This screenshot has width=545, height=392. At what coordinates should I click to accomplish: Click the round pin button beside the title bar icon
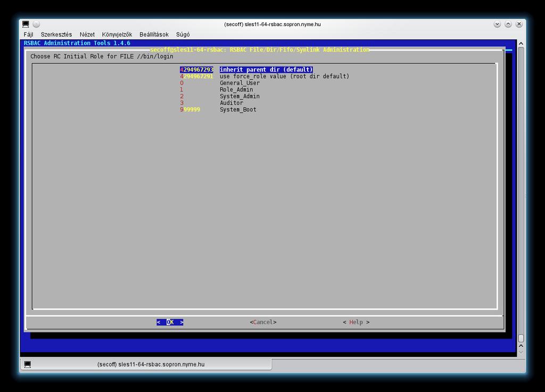(36, 24)
